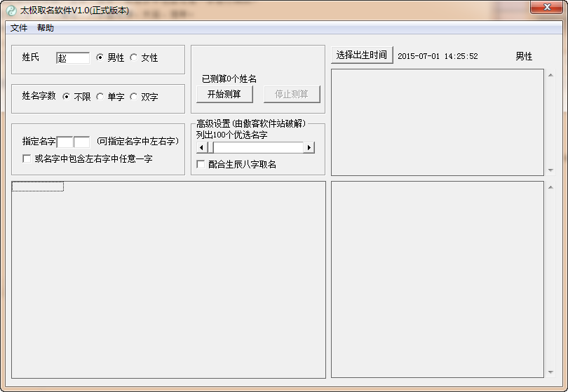
Task: Open the 帮助 menu
Action: [46, 28]
